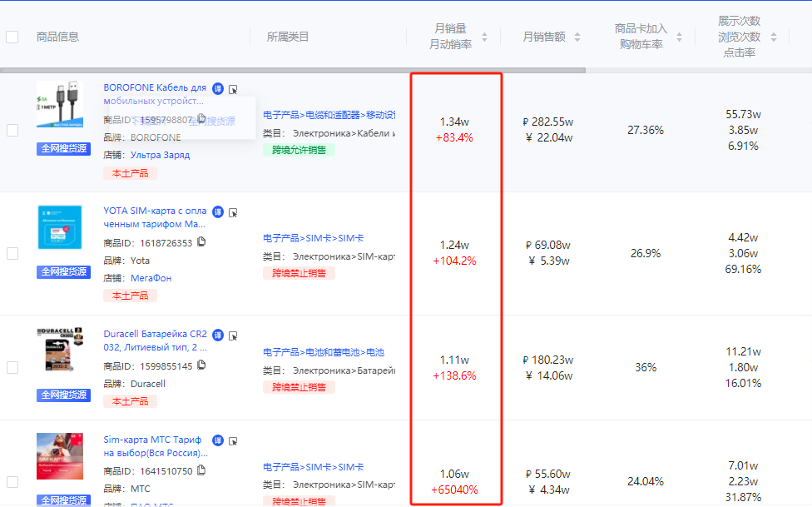Click 全网搜货源 under the Duracell battery image
Image resolution: width=812 pixels, height=507 pixels.
click(x=64, y=395)
